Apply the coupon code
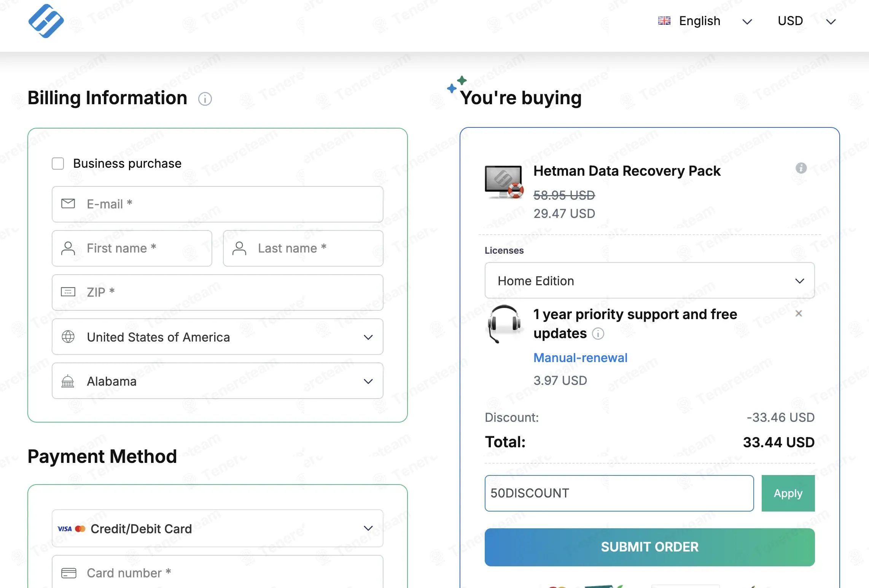Image resolution: width=869 pixels, height=588 pixels. tap(788, 493)
